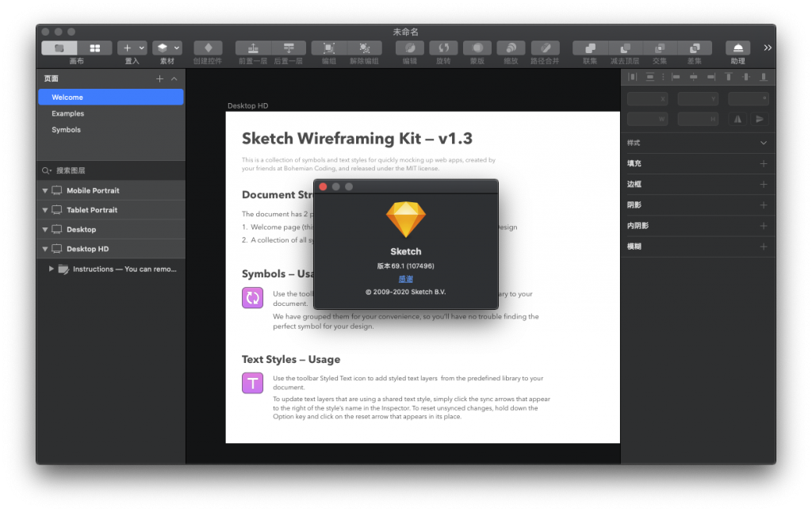Switch to components grid view in 画布 toggle

[95, 48]
